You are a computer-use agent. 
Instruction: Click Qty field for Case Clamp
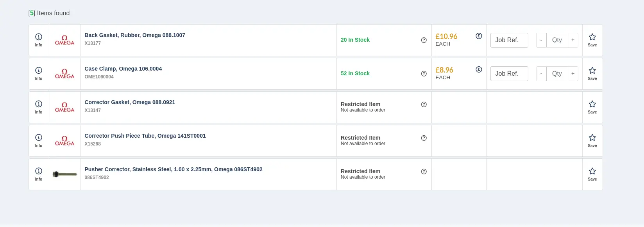[x=557, y=74]
